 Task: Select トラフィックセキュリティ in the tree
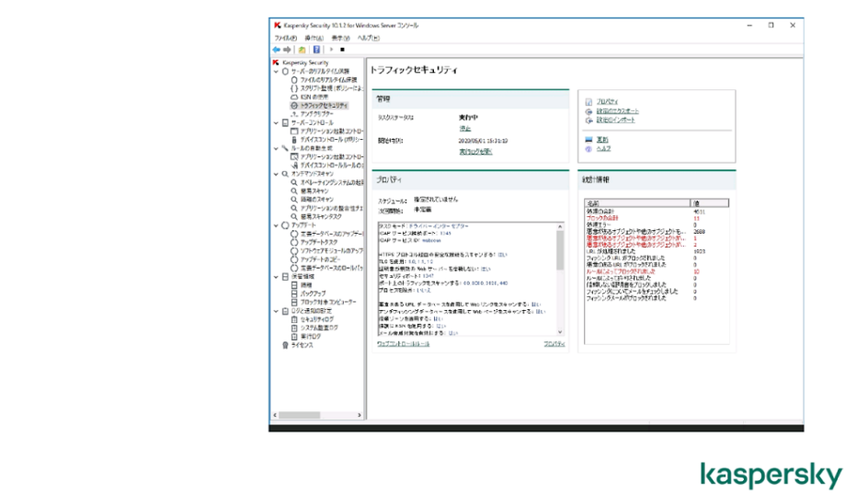(324, 105)
